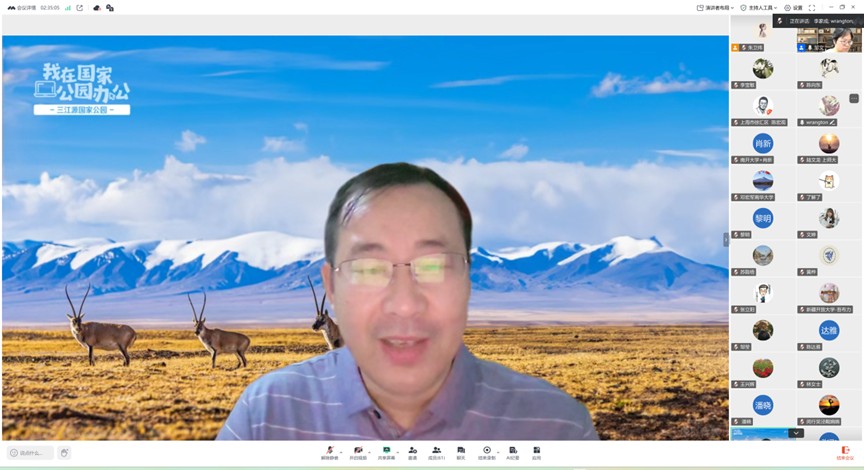Open the Apps icon in toolbar
The height and width of the screenshot is (470, 864).
537,452
